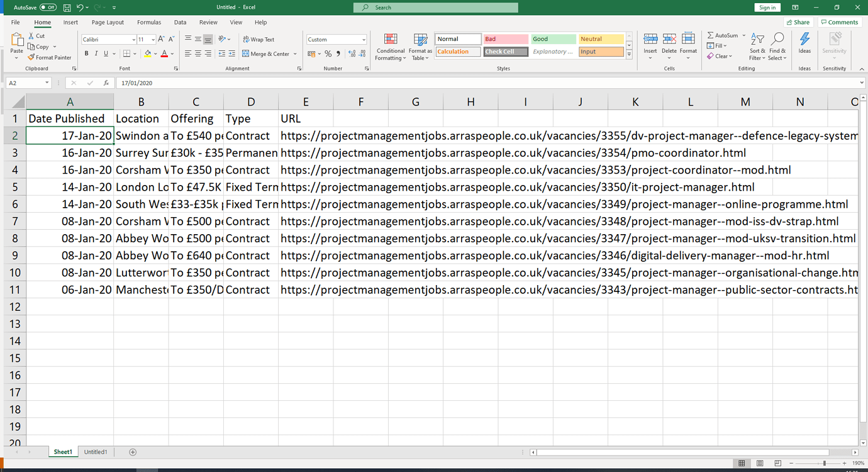Switch to the Formulas ribbon tab
The height and width of the screenshot is (472, 868).
tap(149, 21)
